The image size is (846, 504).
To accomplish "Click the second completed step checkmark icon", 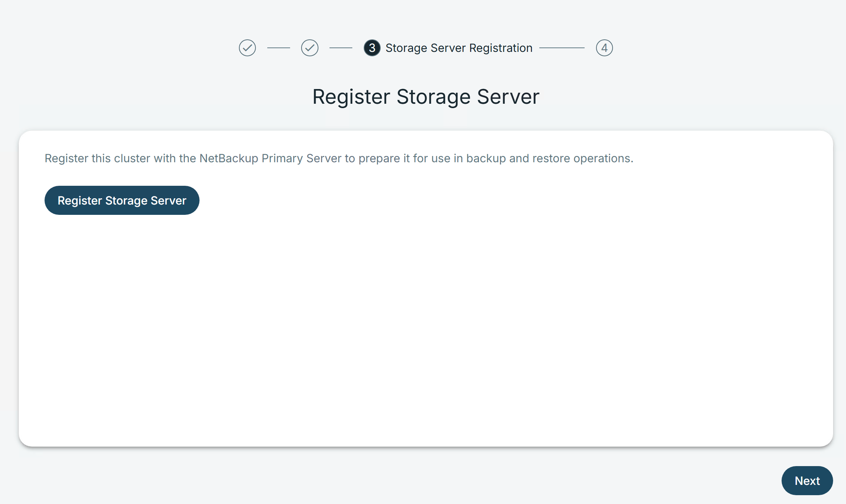I will coord(310,48).
